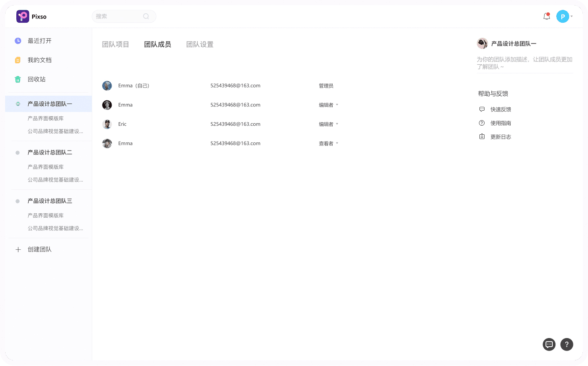588x366 pixels.
Task: Type in the 搜索 search field
Action: (x=118, y=16)
